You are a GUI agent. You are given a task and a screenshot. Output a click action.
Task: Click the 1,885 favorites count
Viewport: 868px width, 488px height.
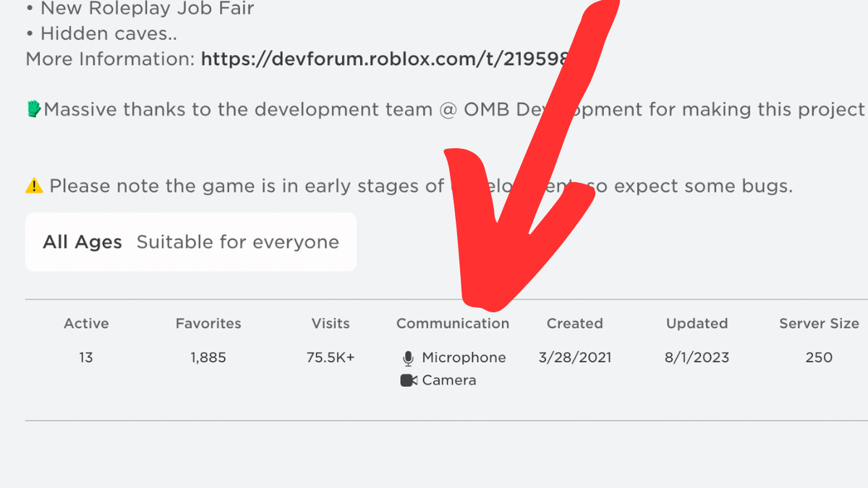(208, 358)
